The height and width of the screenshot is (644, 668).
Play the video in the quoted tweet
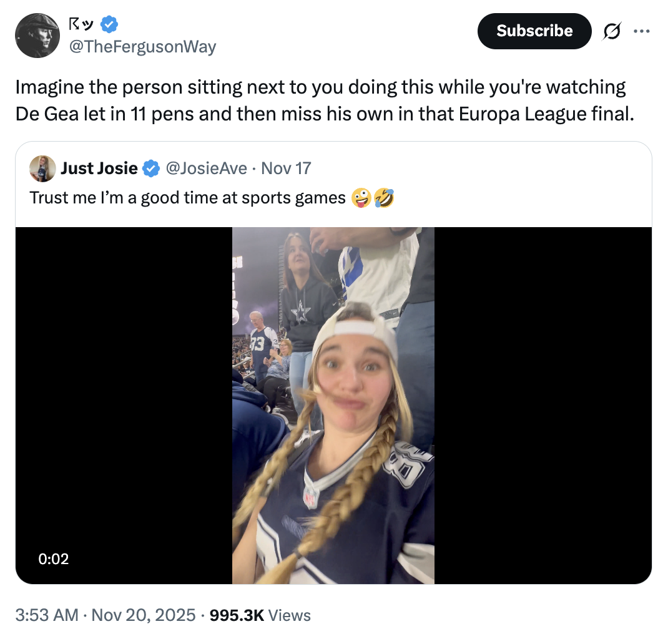coord(333,406)
